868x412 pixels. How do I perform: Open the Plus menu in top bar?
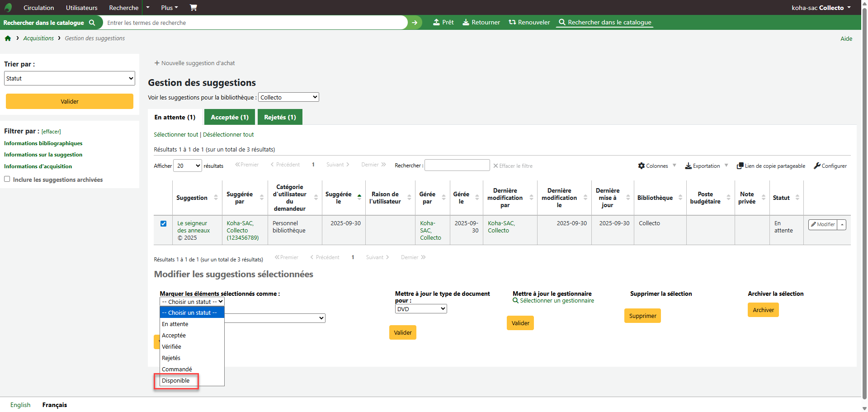170,8
